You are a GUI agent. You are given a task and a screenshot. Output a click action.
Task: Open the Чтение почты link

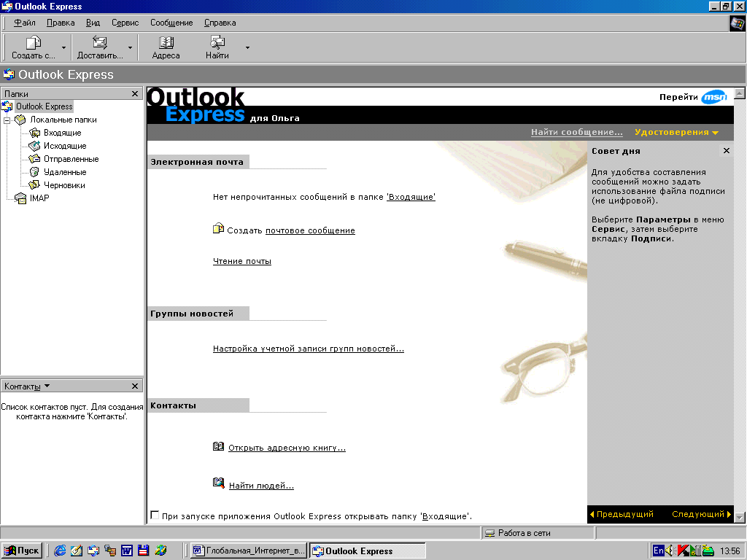click(242, 261)
